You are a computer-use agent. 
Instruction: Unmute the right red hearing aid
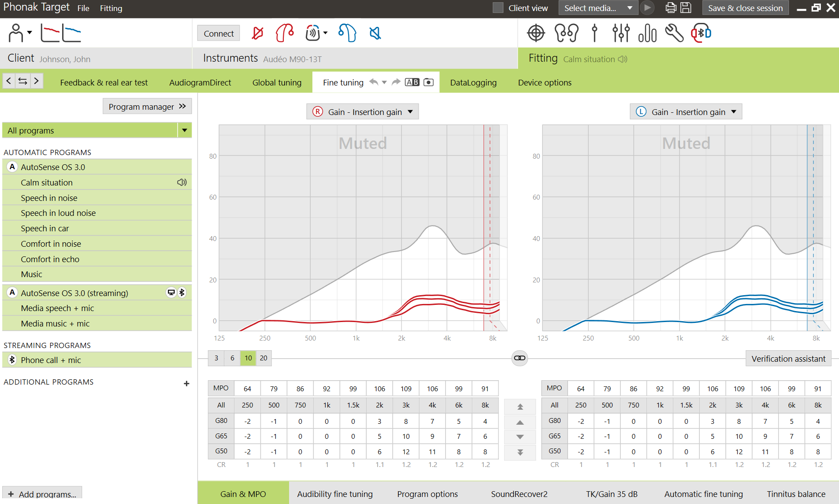(257, 33)
